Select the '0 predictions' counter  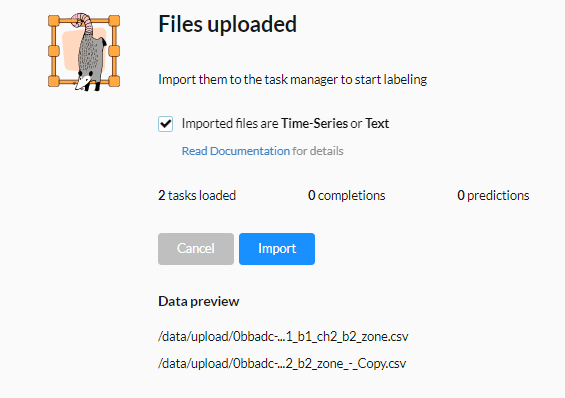(493, 195)
